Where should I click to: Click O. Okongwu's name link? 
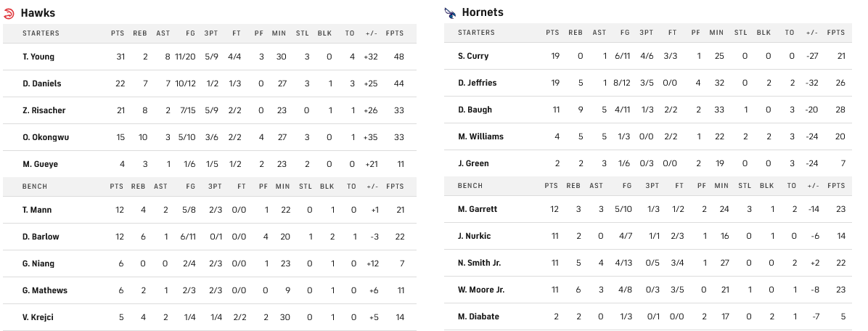point(43,137)
